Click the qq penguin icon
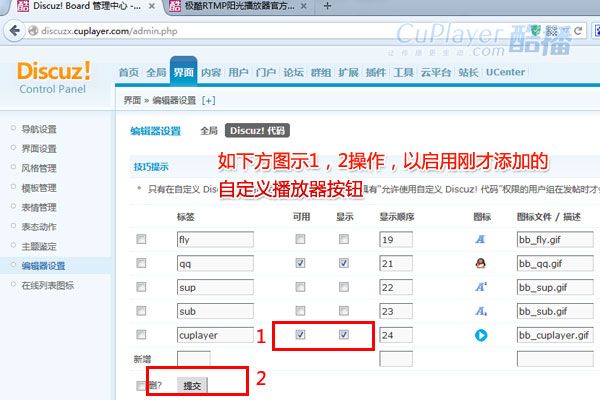Viewport: 600px width, 400px height. (481, 263)
